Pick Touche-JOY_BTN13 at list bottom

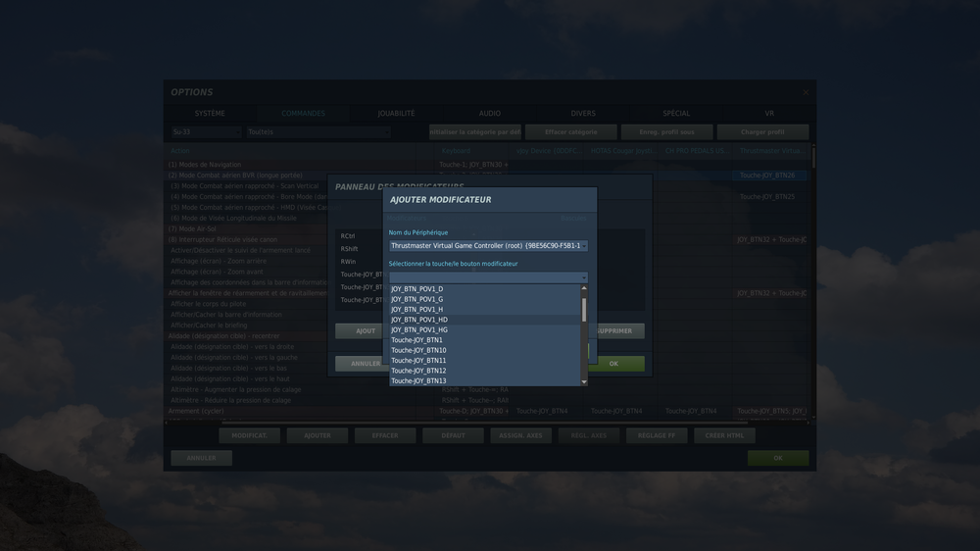pos(484,380)
